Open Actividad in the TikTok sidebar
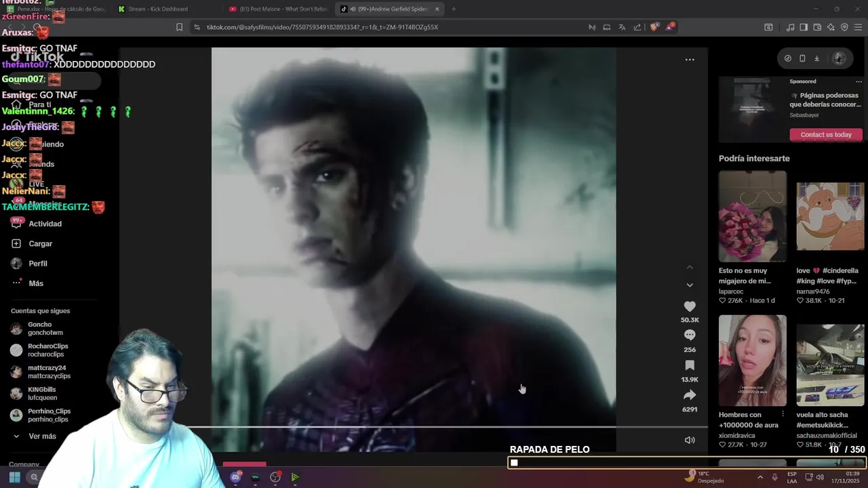This screenshot has height=488, width=868. coord(45,224)
